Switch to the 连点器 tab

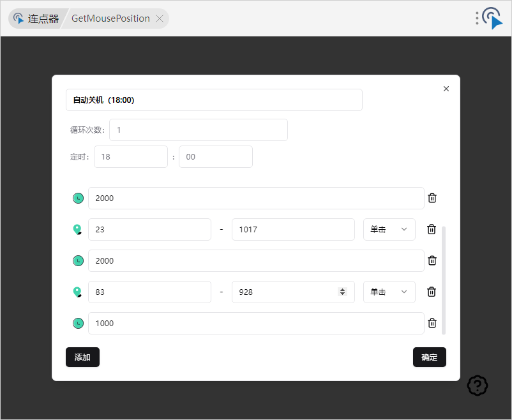click(x=36, y=19)
